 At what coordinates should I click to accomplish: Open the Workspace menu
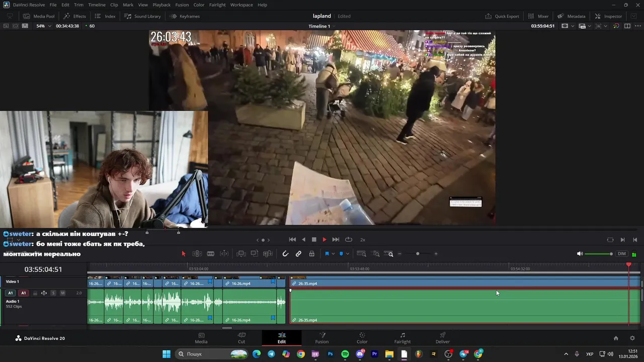(242, 5)
